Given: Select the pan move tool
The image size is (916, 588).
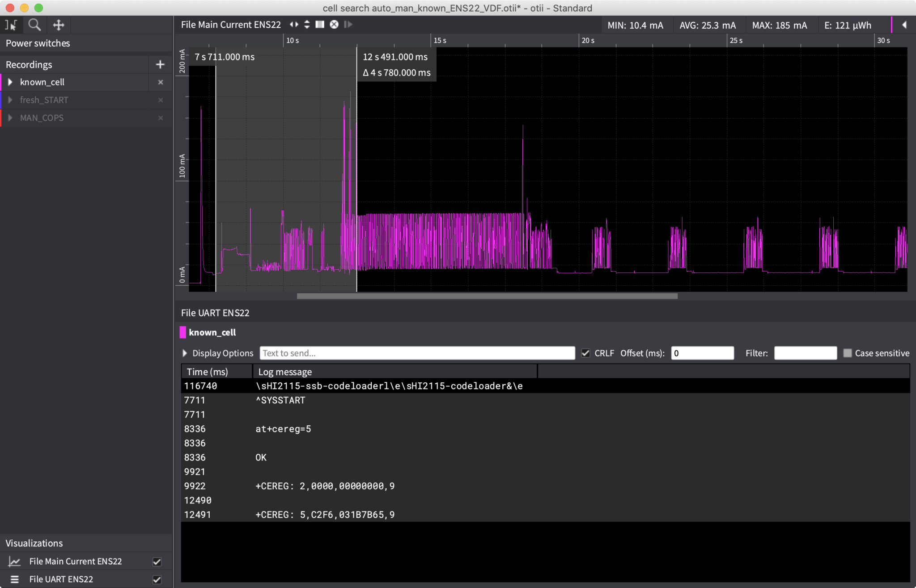Looking at the screenshot, I should click(x=59, y=25).
